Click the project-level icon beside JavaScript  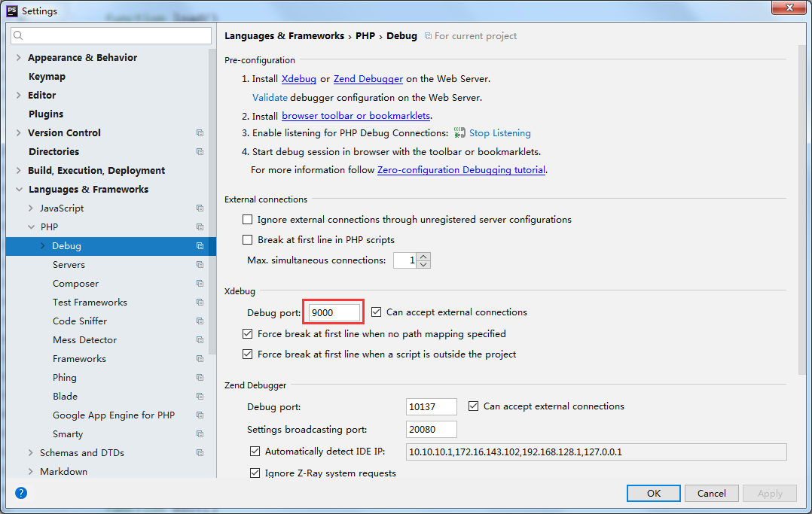200,208
